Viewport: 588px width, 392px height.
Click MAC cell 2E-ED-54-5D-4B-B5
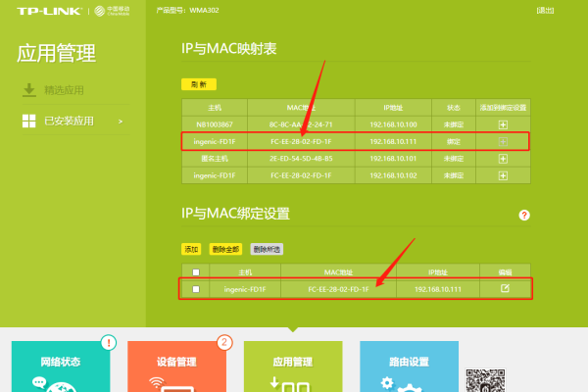[301, 159]
